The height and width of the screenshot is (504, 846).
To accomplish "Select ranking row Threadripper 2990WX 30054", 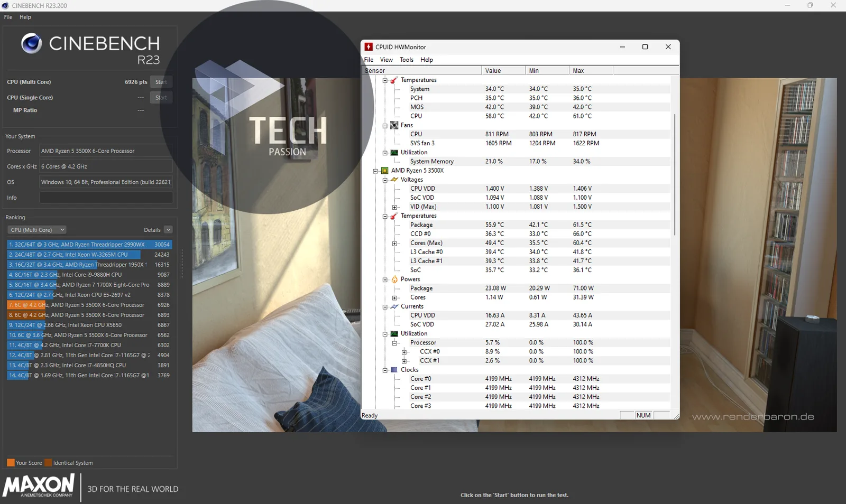I will pyautogui.click(x=89, y=245).
